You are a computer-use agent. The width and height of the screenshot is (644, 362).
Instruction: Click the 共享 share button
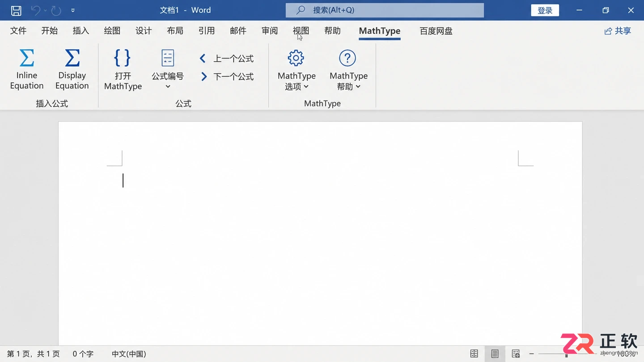click(618, 31)
